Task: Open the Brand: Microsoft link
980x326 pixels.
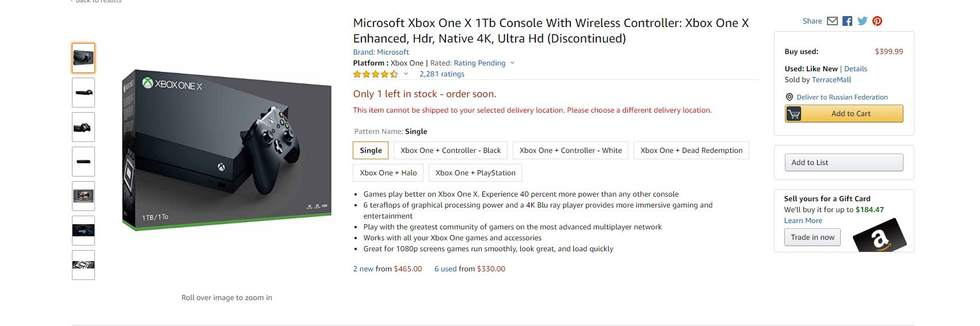Action: [x=381, y=52]
